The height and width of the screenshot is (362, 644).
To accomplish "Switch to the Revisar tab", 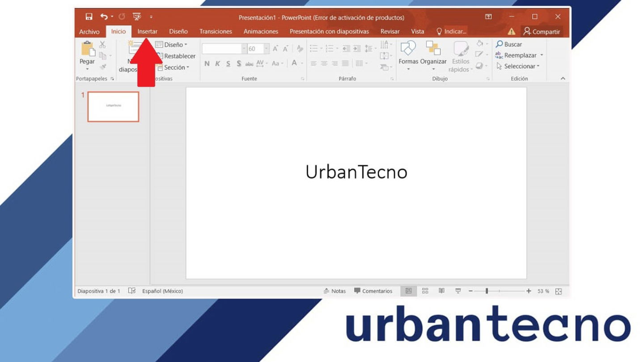I will click(x=390, y=32).
